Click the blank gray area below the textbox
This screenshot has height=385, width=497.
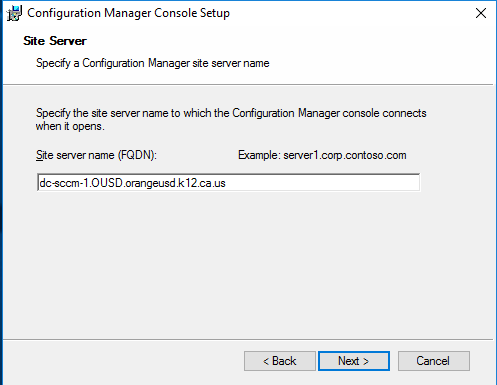pos(247,263)
